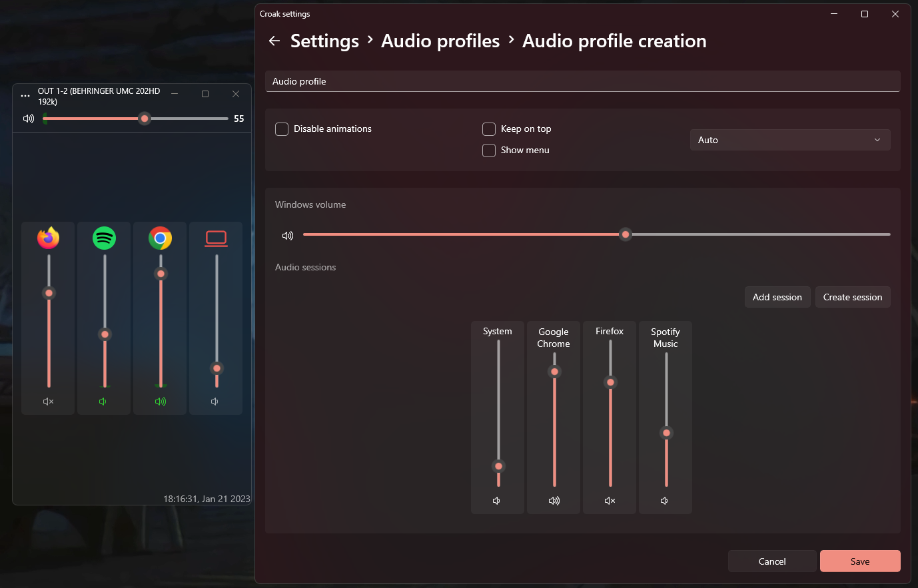Close the mixer window

(x=236, y=94)
